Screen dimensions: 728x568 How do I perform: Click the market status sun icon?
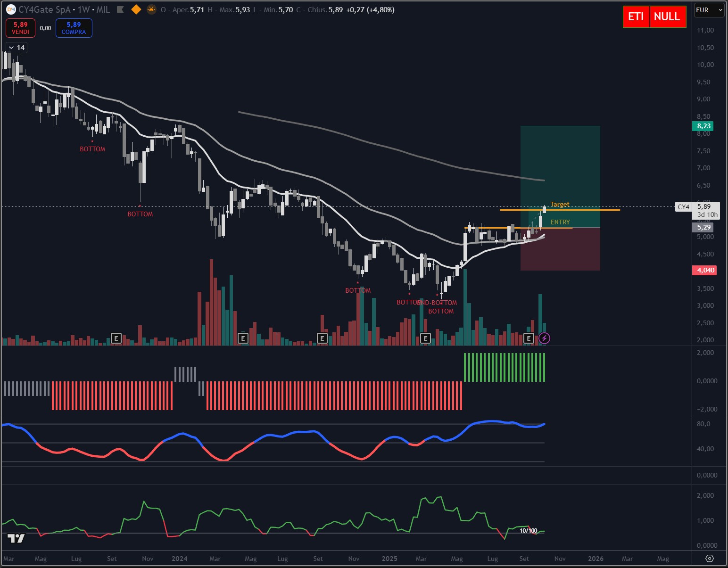(151, 9)
